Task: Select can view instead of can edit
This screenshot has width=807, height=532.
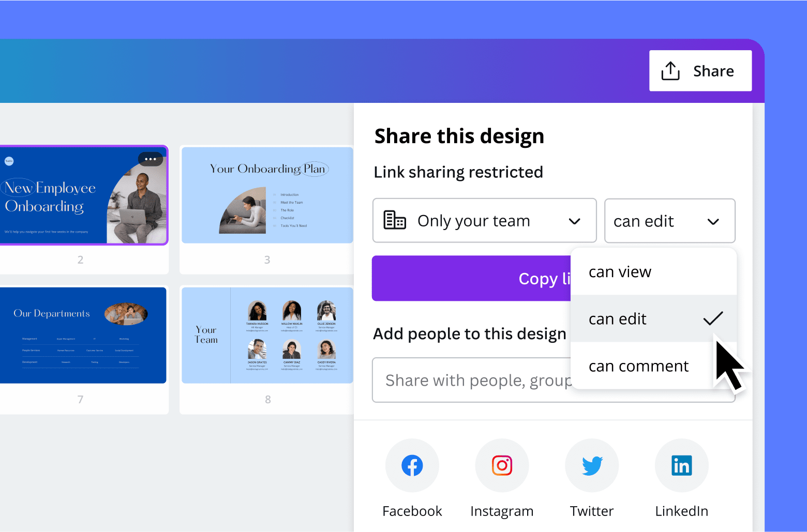Action: click(620, 271)
